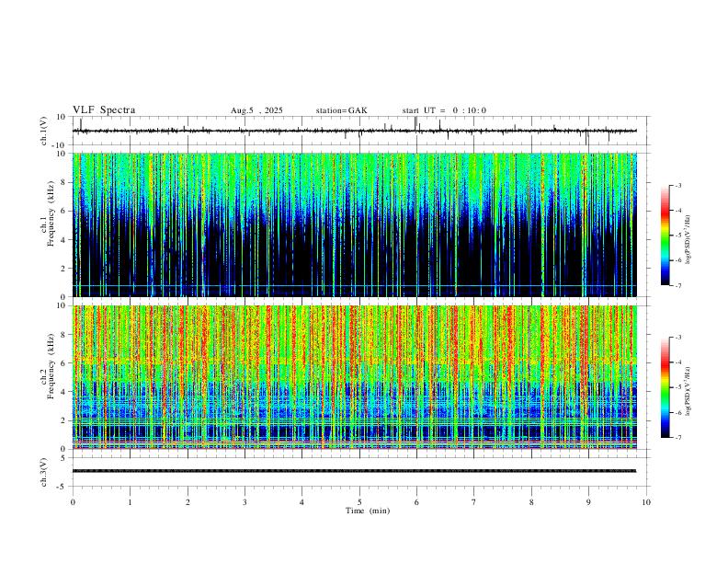
Task: Click the ch.2 color bar 'log(PSD)(V²/Hz)' label
Action: tap(688, 391)
